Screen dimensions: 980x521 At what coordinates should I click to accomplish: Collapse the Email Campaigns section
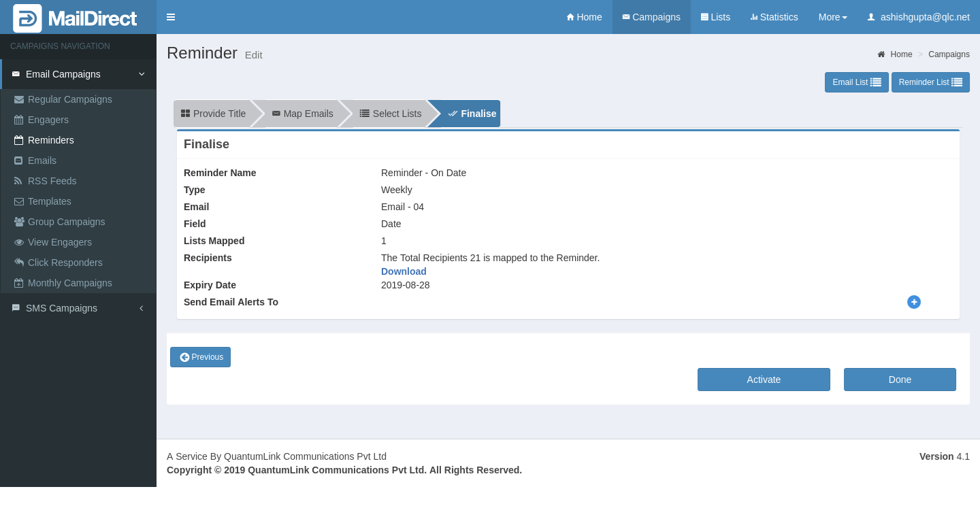(x=78, y=74)
